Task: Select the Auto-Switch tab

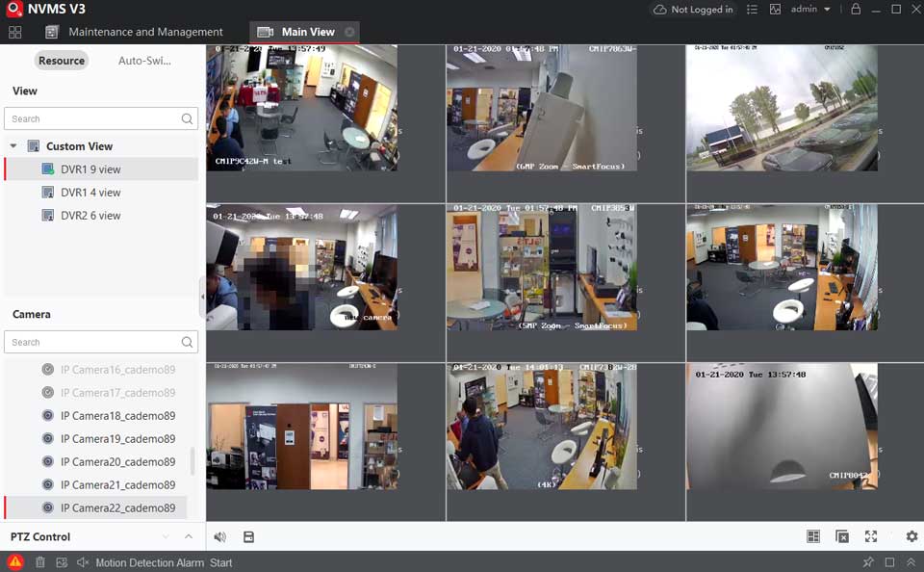Action: (x=144, y=61)
